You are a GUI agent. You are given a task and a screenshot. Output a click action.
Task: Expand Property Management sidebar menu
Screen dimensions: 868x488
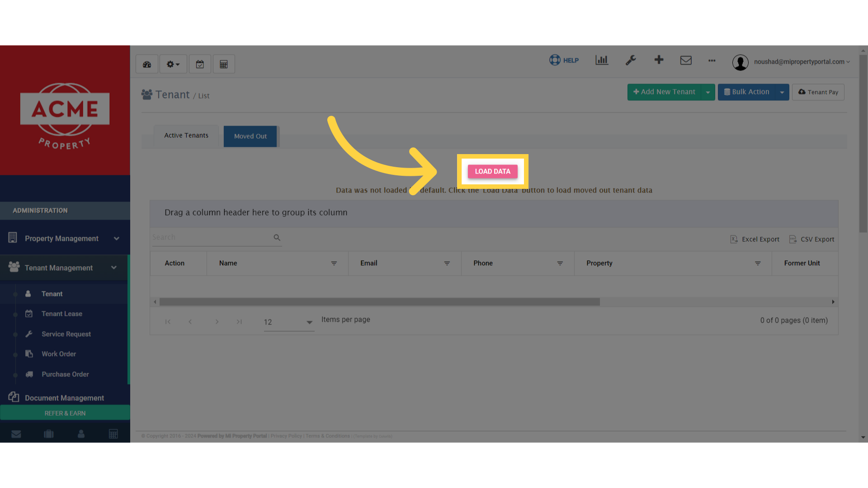pyautogui.click(x=64, y=239)
